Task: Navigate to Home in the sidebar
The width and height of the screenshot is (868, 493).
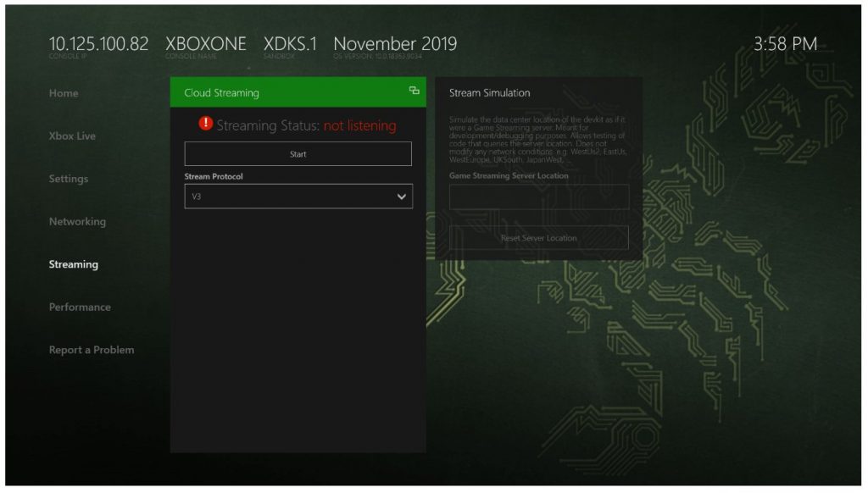Action: (x=64, y=93)
